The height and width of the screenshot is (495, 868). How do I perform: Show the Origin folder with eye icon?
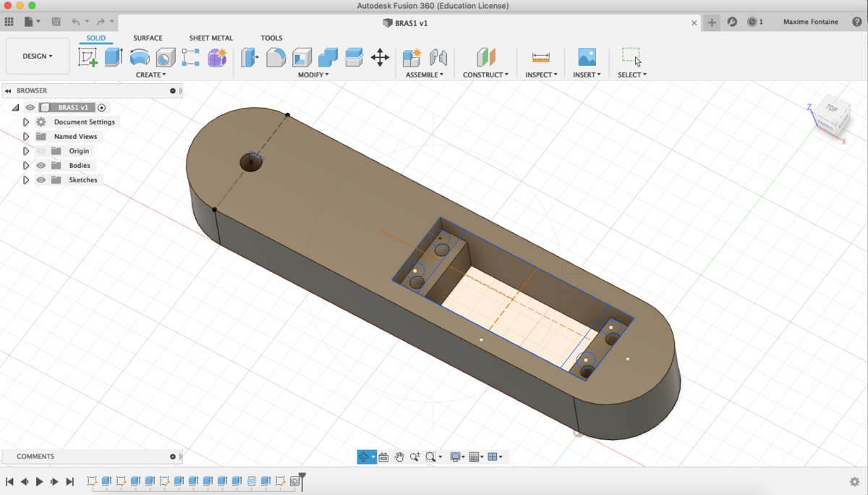[x=41, y=151]
